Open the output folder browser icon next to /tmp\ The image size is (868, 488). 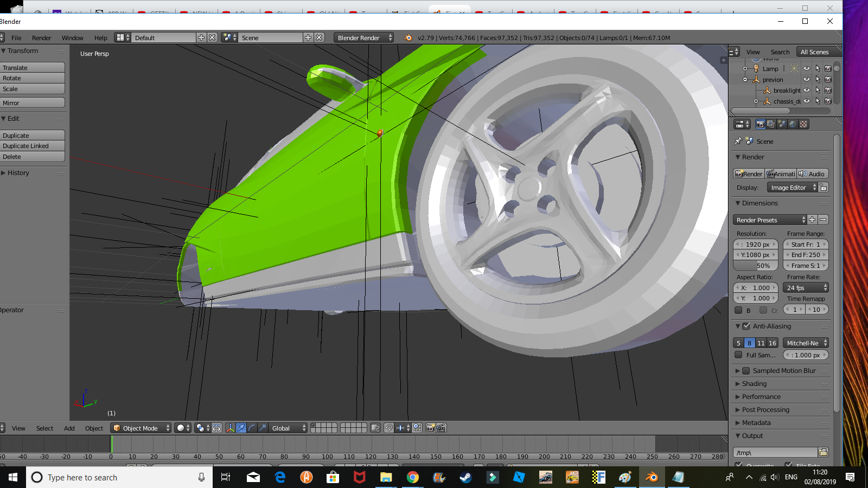pos(823,452)
